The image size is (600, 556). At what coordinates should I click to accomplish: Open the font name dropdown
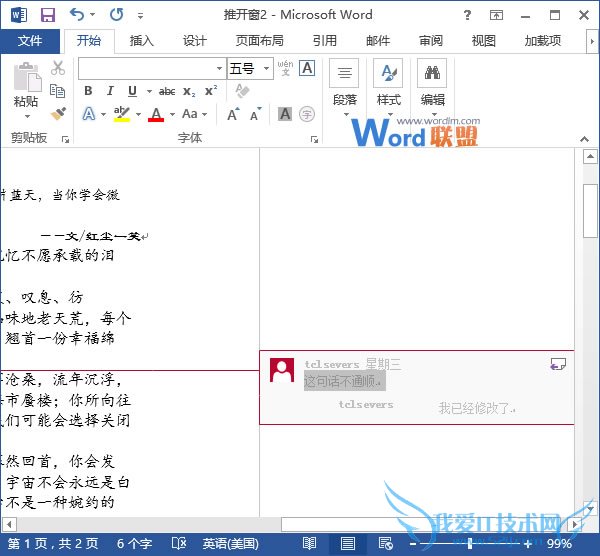219,68
